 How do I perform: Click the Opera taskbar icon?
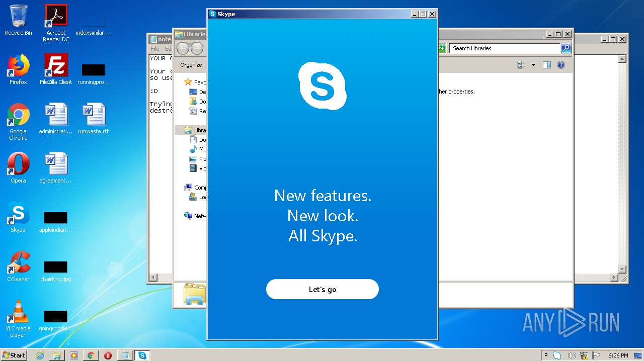pos(108,355)
